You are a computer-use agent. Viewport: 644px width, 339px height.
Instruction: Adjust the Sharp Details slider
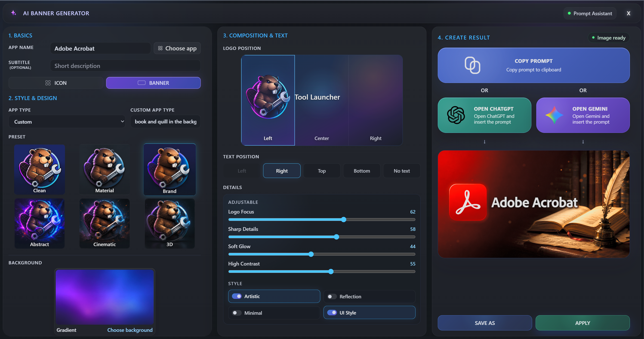click(x=322, y=237)
